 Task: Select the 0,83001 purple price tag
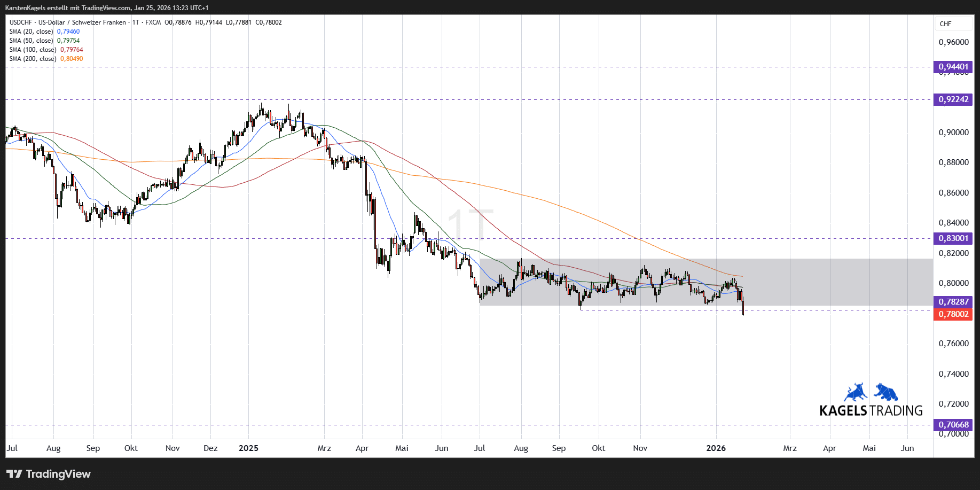point(953,238)
